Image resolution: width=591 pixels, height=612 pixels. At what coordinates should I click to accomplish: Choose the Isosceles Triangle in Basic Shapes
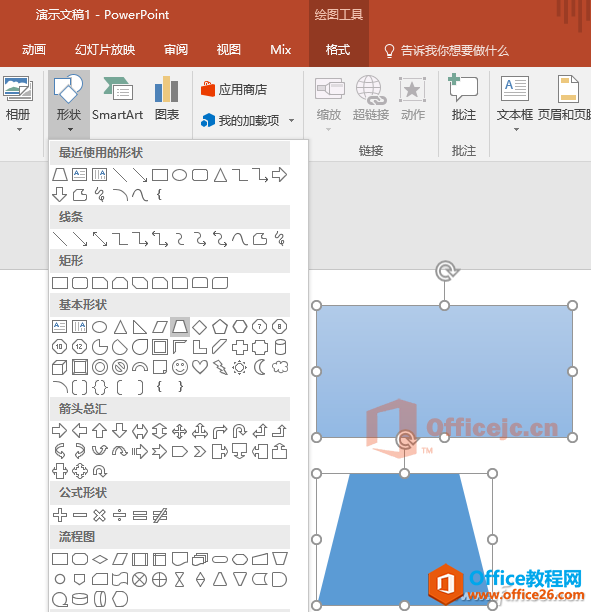click(x=120, y=327)
